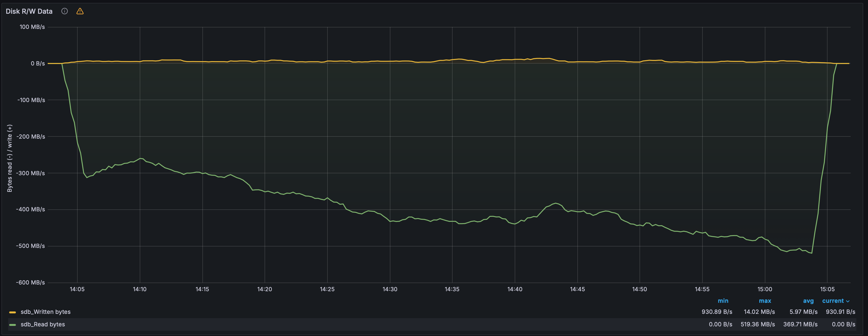Toggle sdb_Written bytes series visibility
The width and height of the screenshot is (868, 336).
tap(46, 312)
